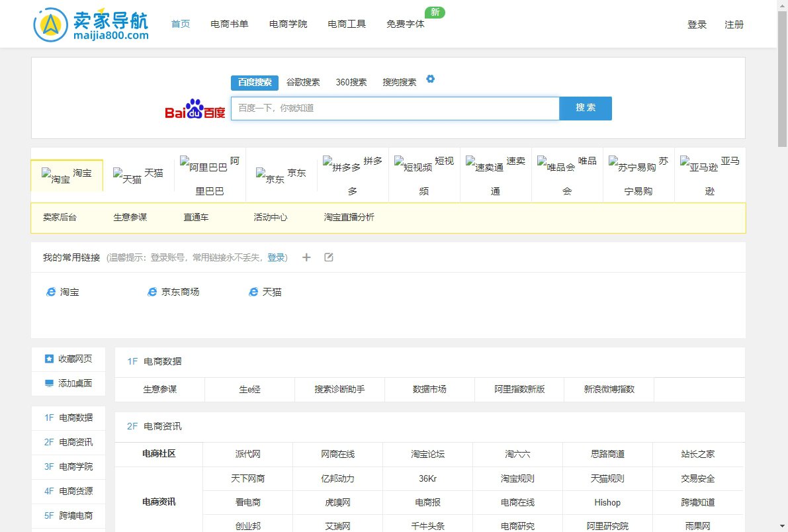Image resolution: width=788 pixels, height=532 pixels.
Task: Open 淘宝论坛 link
Action: coord(427,454)
